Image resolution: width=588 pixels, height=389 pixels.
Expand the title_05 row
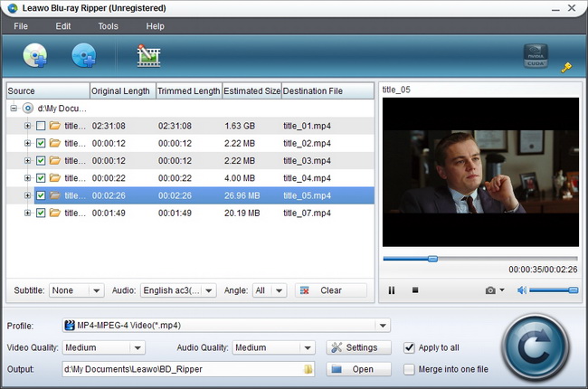click(27, 195)
